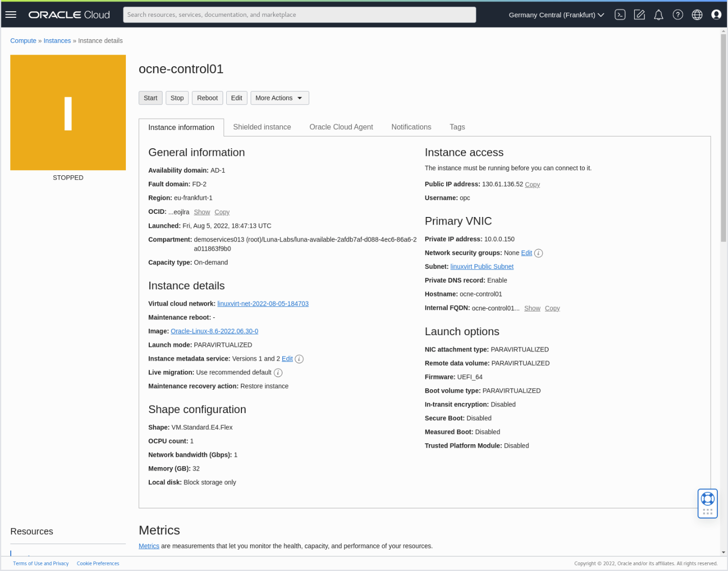This screenshot has height=571, width=728.
Task: Click the info icon beside Instance metadata service
Action: 300,359
